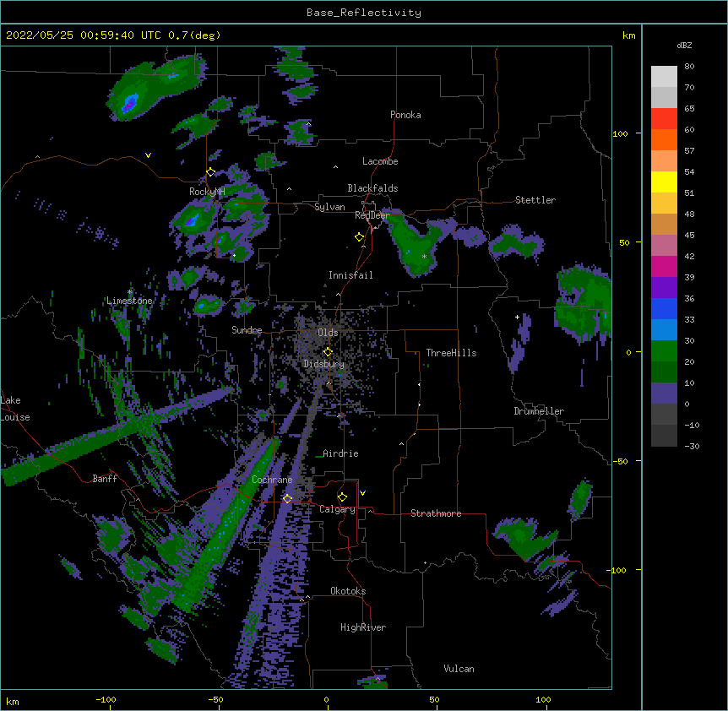Click the yellow v marker northwest of RockyMH
Viewport: 728px width, 711px height.
(x=148, y=155)
